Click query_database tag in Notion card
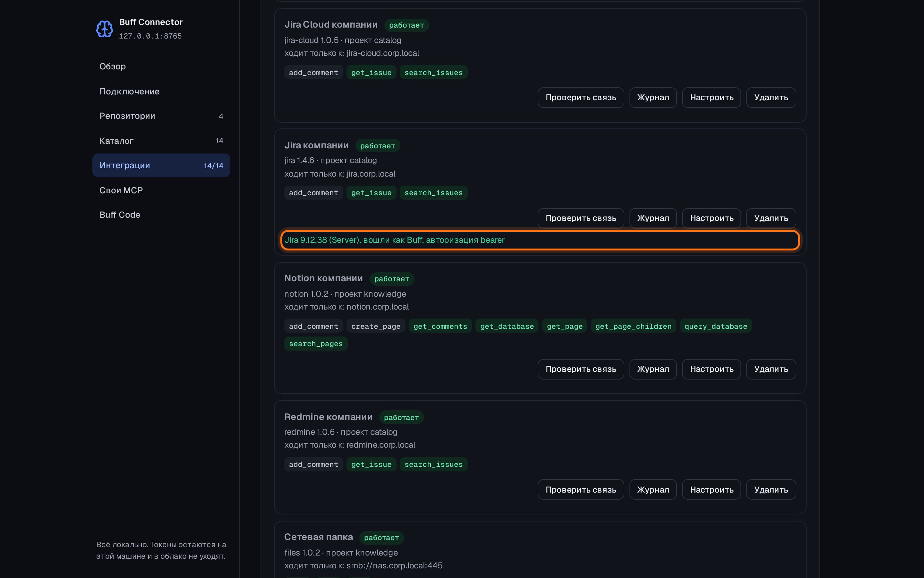The image size is (924, 578). coord(715,327)
